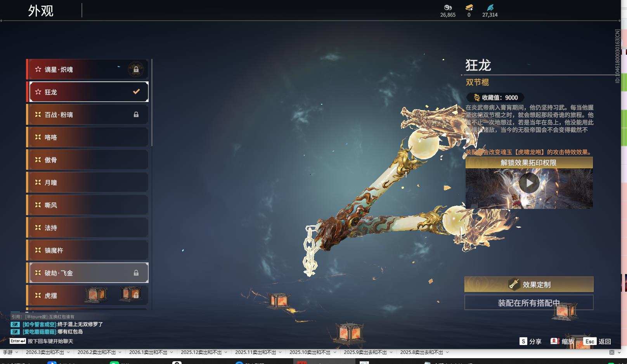Switch to the 2025.12卖出和不出 tab
Viewport: 627px width, 364px height.
(201, 352)
